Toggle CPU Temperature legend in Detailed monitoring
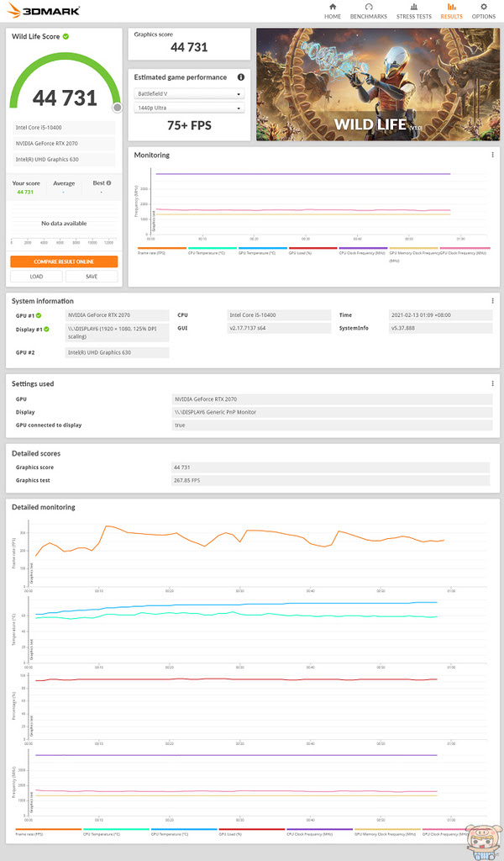The image size is (504, 861). click(x=116, y=832)
